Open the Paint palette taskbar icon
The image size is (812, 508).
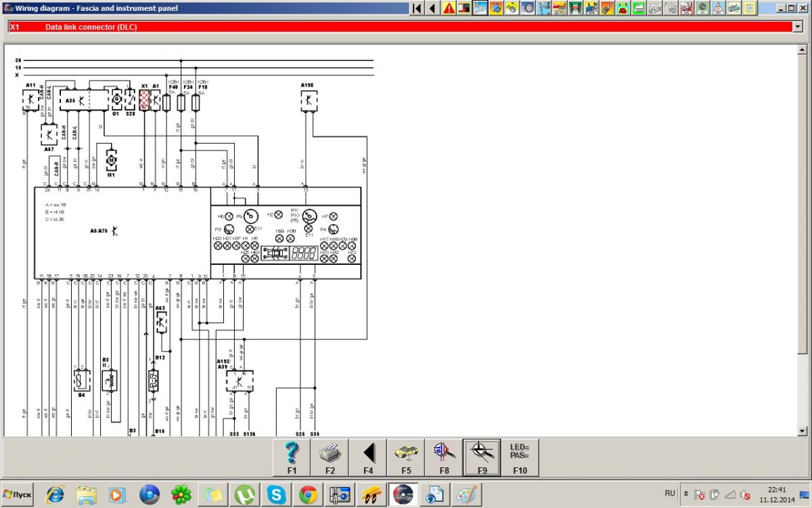(x=466, y=495)
